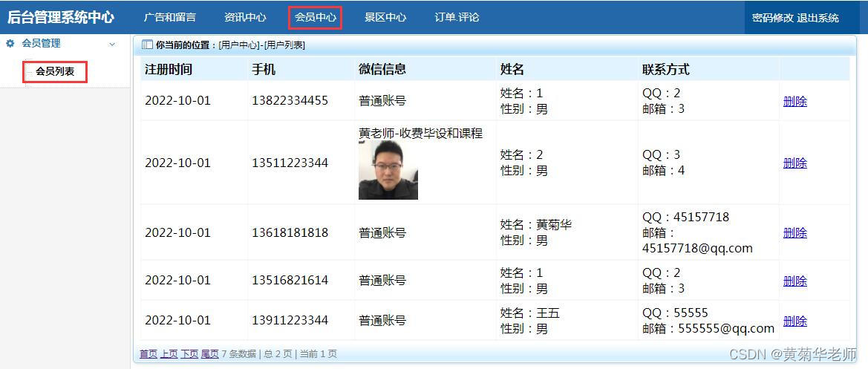Jump to 尾页 last page

tap(210, 354)
